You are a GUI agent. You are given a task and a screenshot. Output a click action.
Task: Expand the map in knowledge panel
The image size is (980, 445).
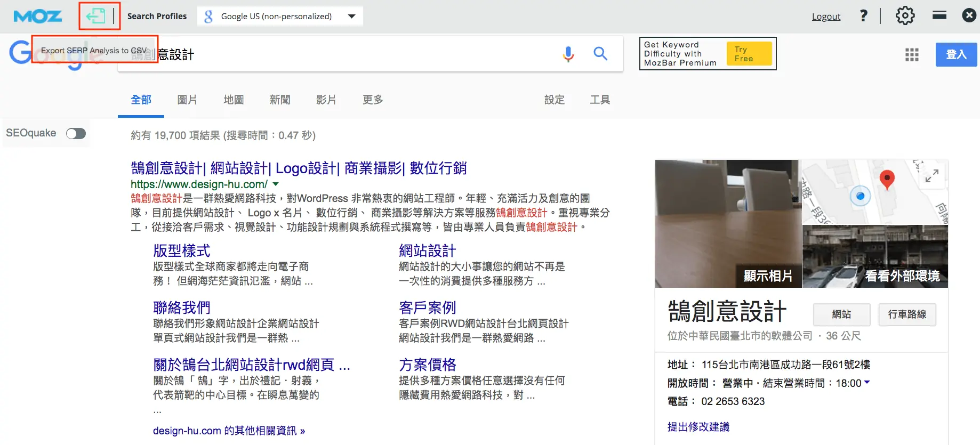coord(932,175)
